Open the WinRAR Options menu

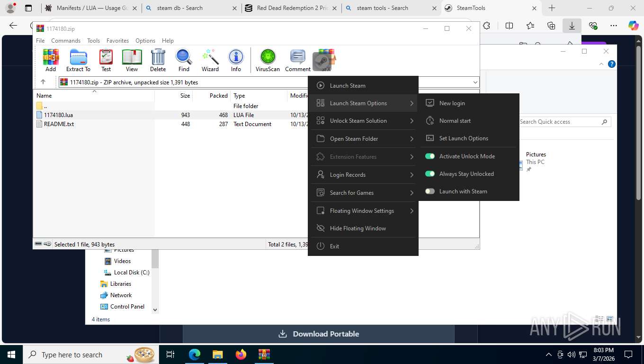pyautogui.click(x=145, y=41)
